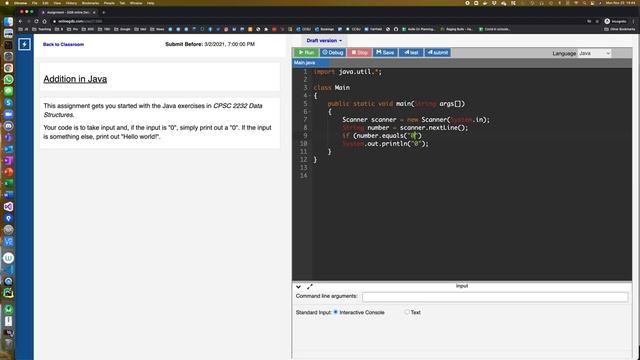Open OneNote from the Dock
The height and width of the screenshot is (360, 640).
8,160
